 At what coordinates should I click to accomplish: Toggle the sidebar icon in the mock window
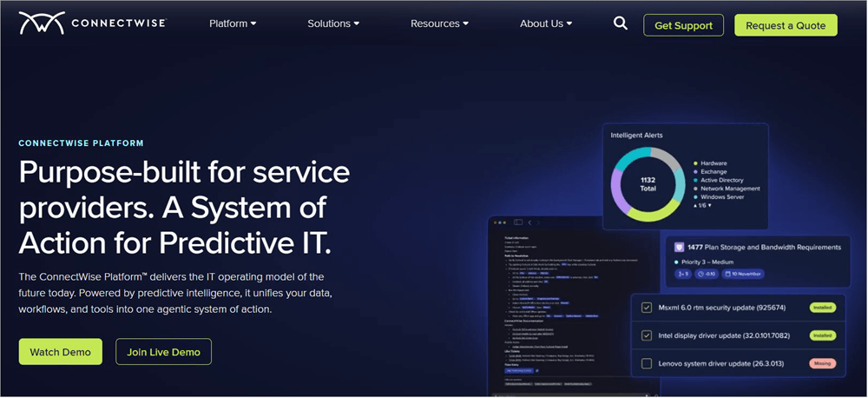click(518, 222)
